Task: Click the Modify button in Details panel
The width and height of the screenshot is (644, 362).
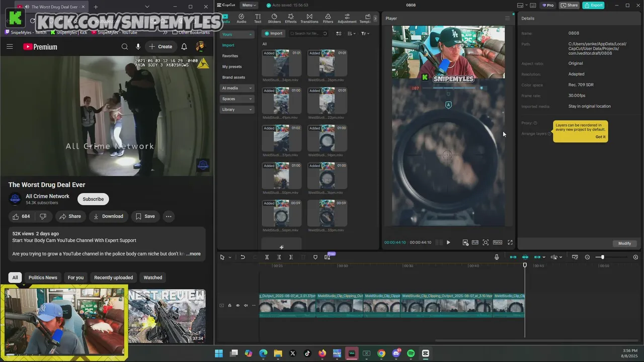Action: 624,243
